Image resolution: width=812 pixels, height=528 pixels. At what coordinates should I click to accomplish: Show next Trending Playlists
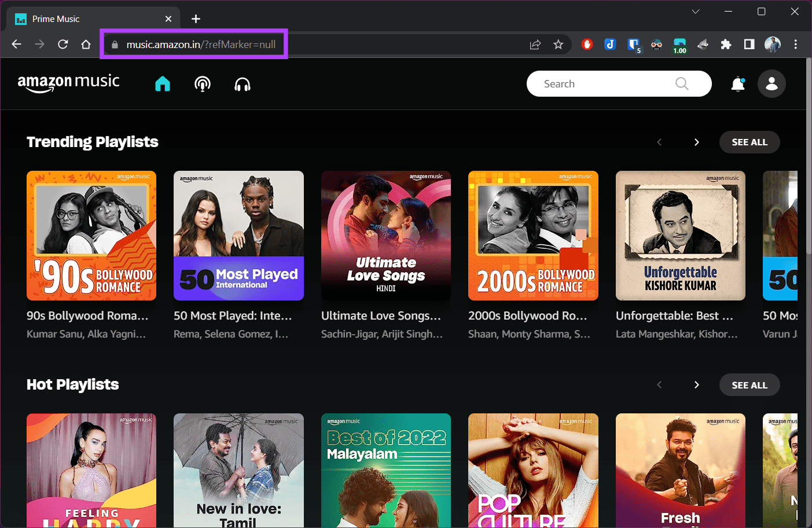pyautogui.click(x=696, y=142)
